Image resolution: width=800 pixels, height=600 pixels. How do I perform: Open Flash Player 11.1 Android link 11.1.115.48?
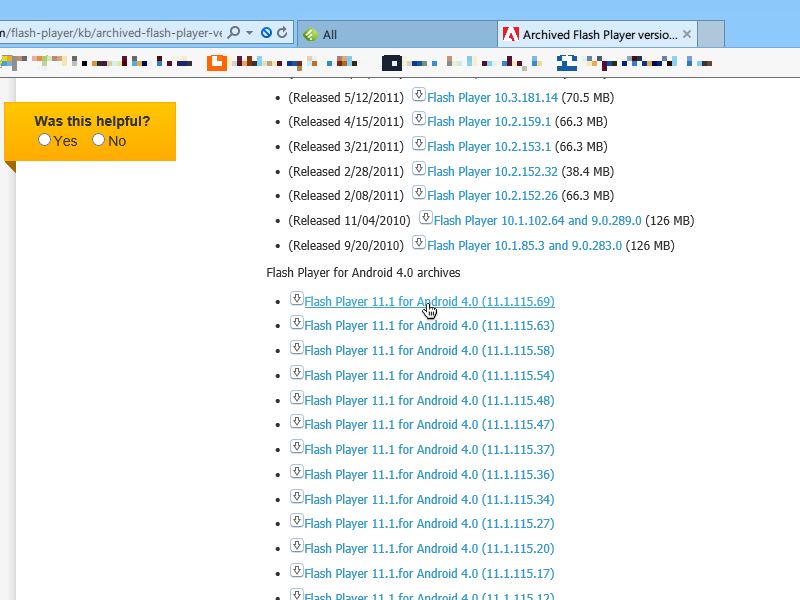(429, 401)
